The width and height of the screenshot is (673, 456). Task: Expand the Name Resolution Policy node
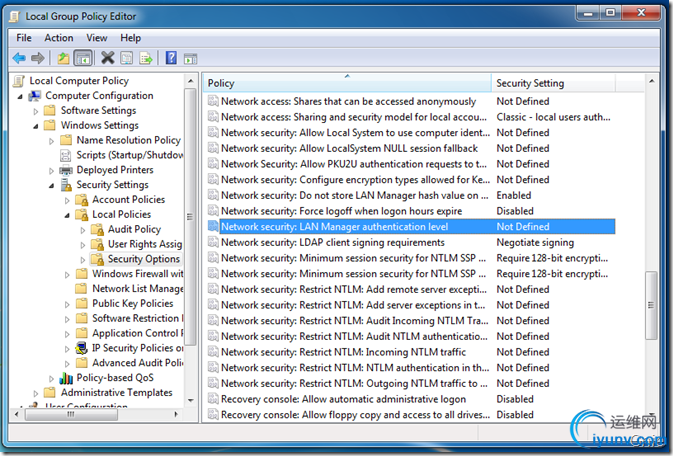tap(52, 141)
